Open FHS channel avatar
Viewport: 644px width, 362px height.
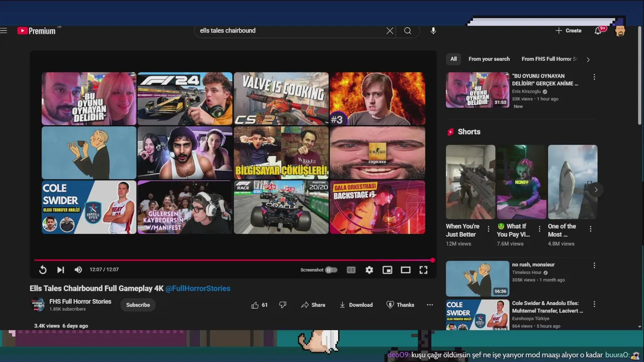38,305
